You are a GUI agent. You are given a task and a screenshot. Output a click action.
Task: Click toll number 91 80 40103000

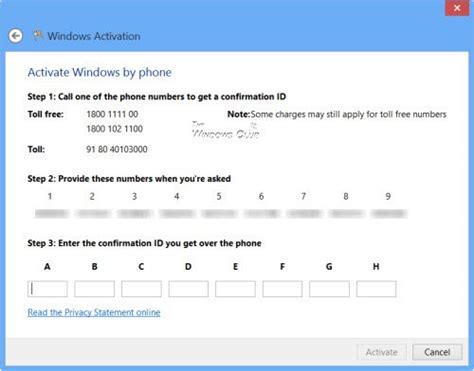117,149
